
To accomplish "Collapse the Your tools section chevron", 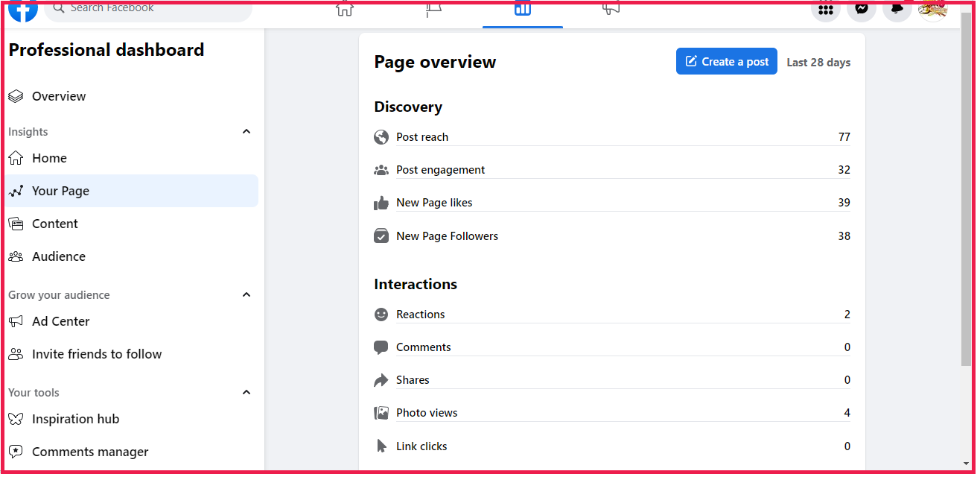I will coord(246,393).
